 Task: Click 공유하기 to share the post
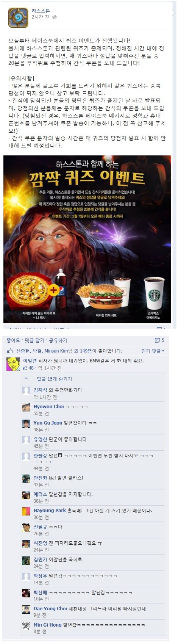58,340
